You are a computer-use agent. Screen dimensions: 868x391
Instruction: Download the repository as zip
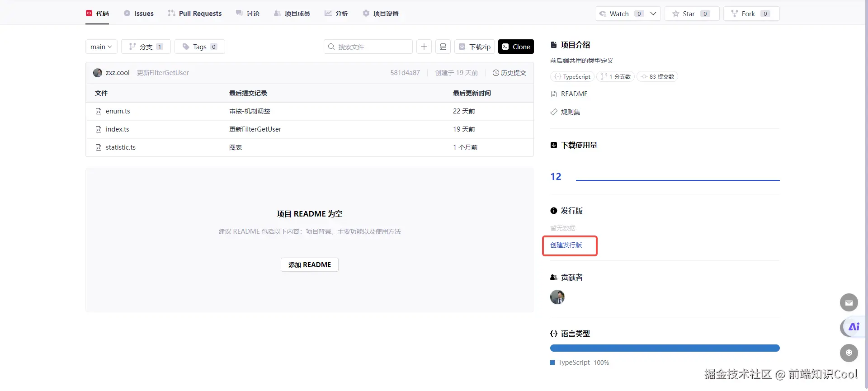(474, 47)
